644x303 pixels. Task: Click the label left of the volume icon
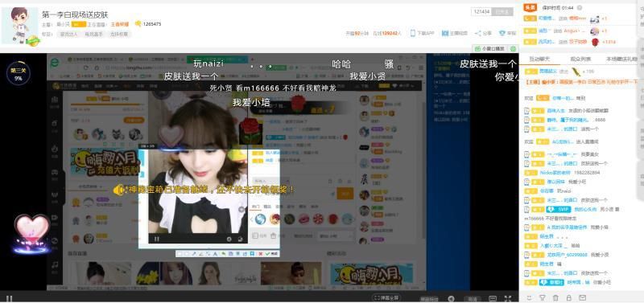428,299
